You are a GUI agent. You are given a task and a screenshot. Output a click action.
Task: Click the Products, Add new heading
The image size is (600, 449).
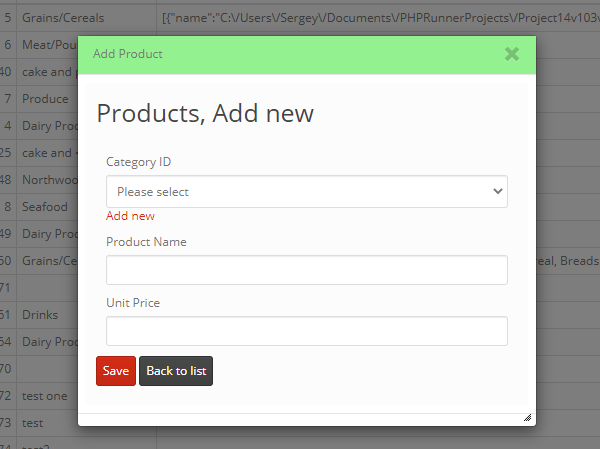point(205,113)
